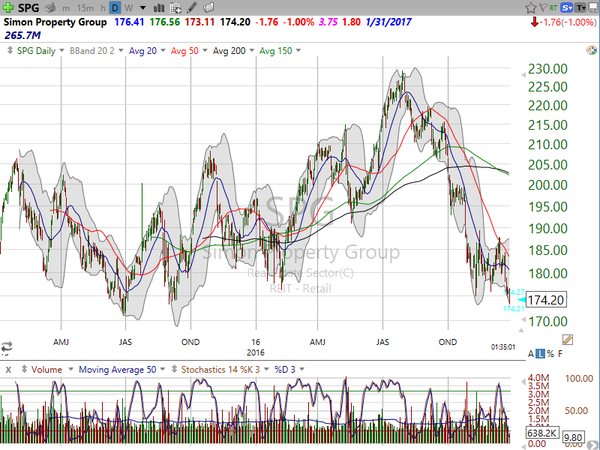Click the 174.20 current price box

coord(546,300)
